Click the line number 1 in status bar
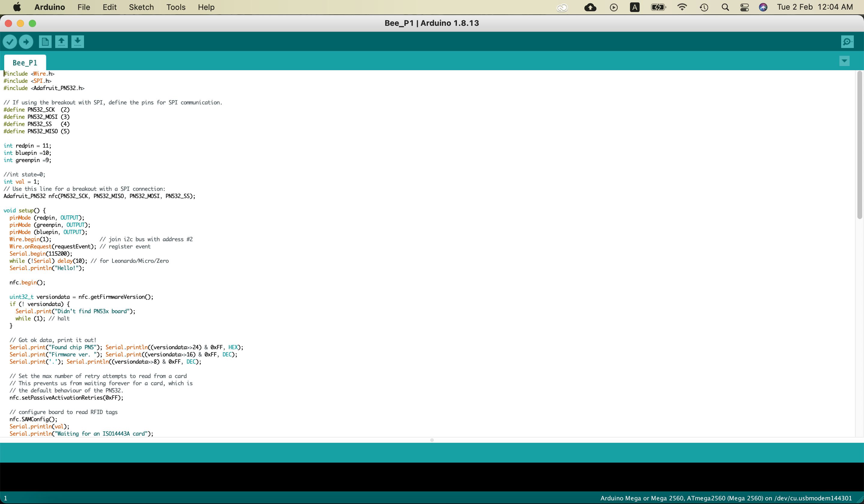This screenshot has height=504, width=864. tap(5, 498)
